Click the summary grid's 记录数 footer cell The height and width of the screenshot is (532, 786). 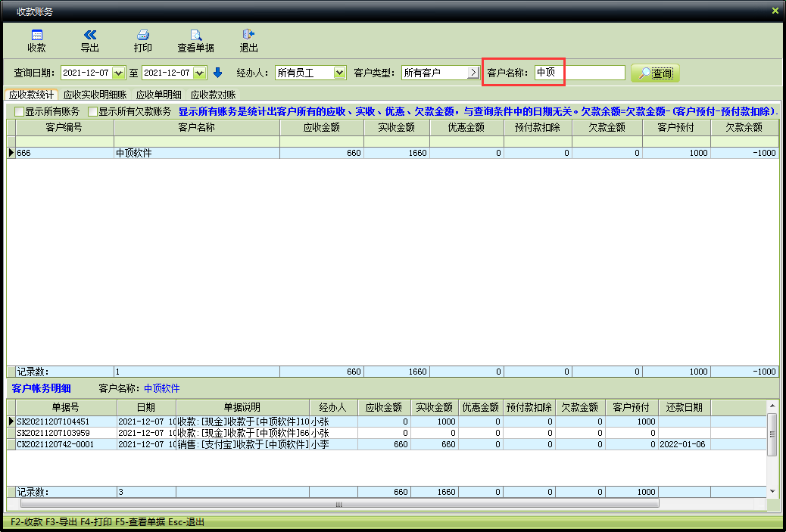point(64,372)
